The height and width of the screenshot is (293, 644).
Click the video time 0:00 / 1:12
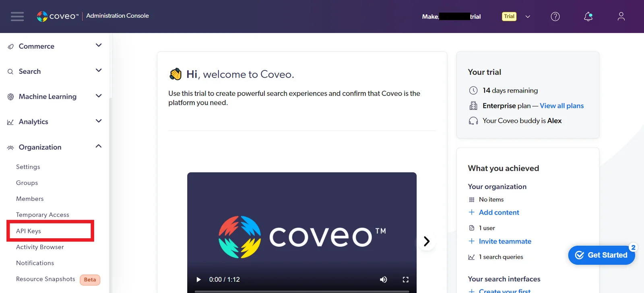[225, 279]
